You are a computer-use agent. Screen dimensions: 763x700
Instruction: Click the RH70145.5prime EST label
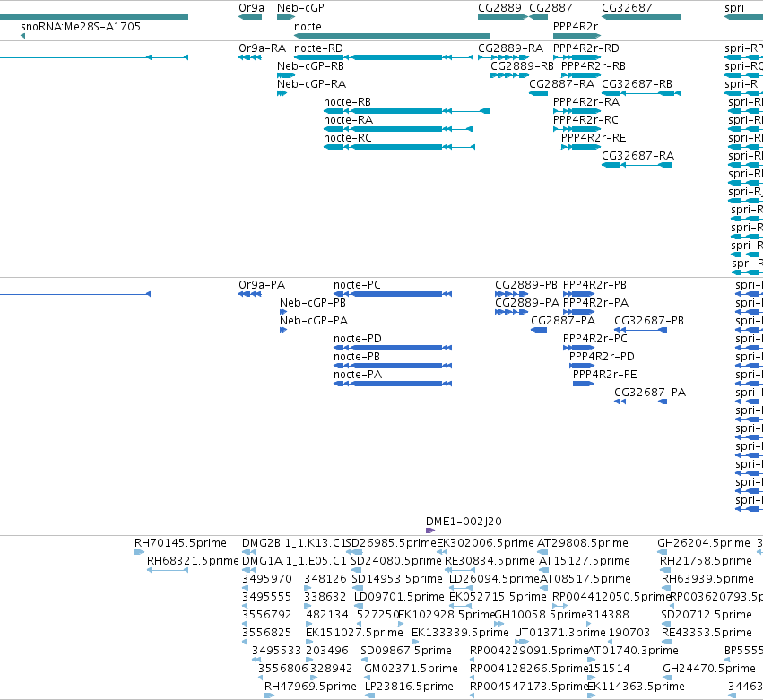tap(180, 543)
